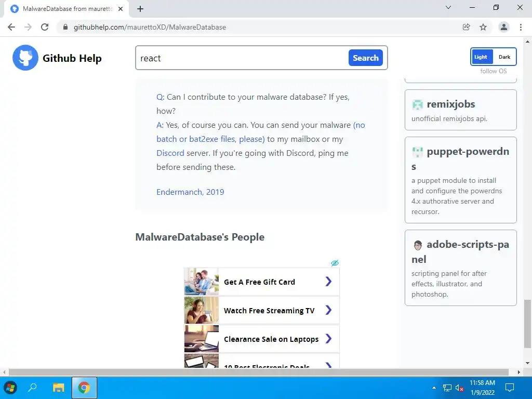Open the Chrome three-dot menu
532x399 pixels.
pyautogui.click(x=521, y=27)
